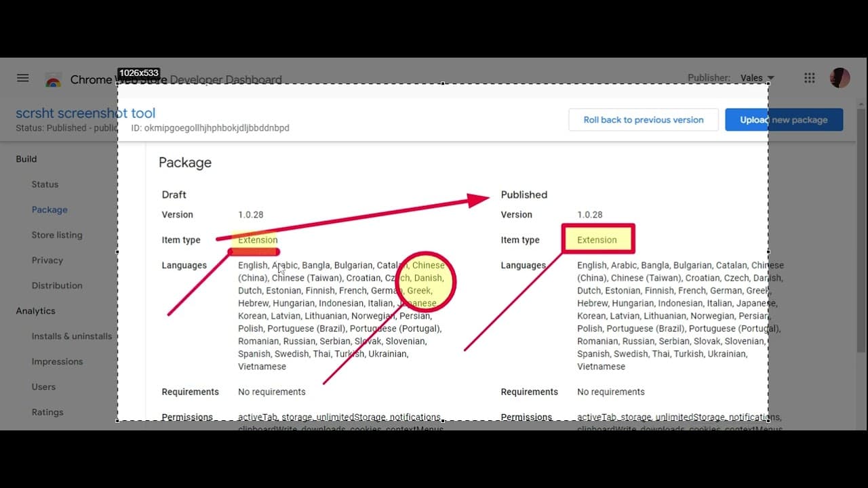Click the Published column heading
The height and width of the screenshot is (488, 868).
pyautogui.click(x=524, y=195)
